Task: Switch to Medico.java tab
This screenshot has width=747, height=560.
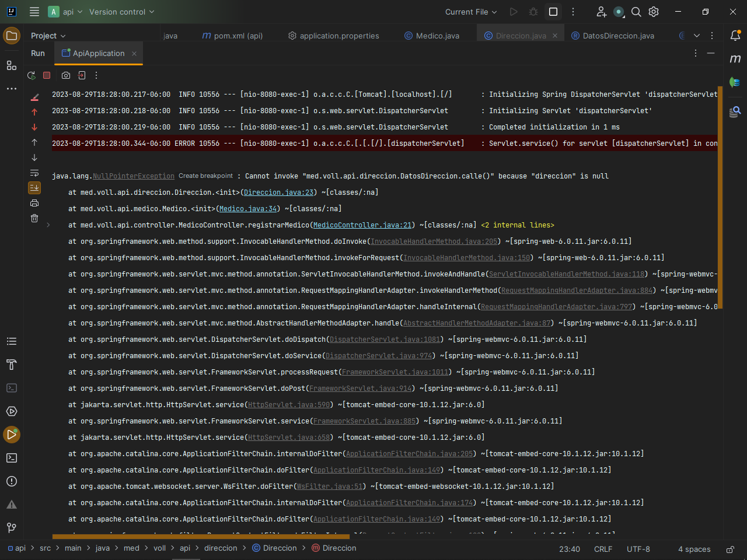Action: 432,36
